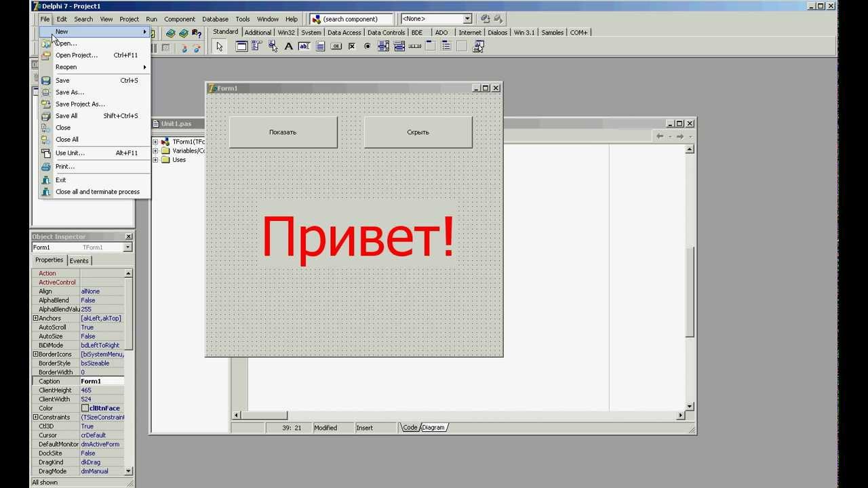Open the New submenu
This screenshot has height=488, width=868.
[94, 31]
